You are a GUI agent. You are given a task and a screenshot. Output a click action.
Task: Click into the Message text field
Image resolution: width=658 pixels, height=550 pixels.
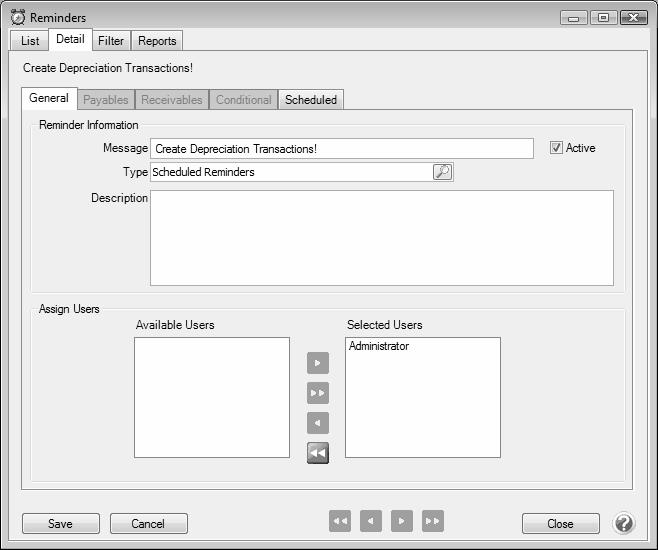[341, 149]
